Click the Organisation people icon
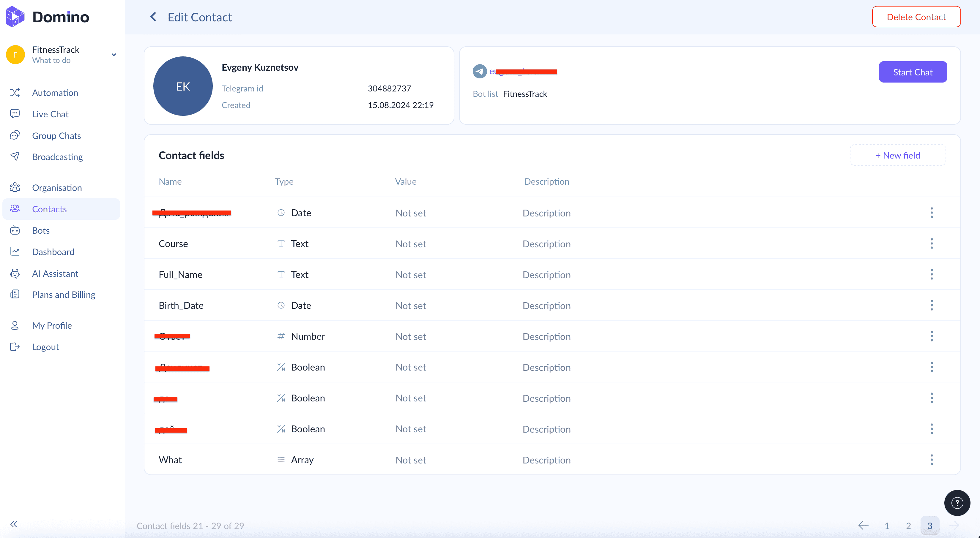This screenshot has width=980, height=538. (15, 187)
